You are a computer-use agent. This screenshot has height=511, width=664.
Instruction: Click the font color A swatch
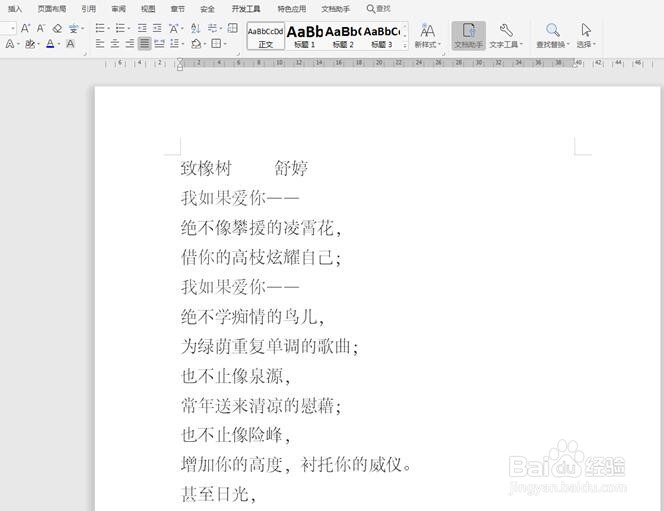50,44
